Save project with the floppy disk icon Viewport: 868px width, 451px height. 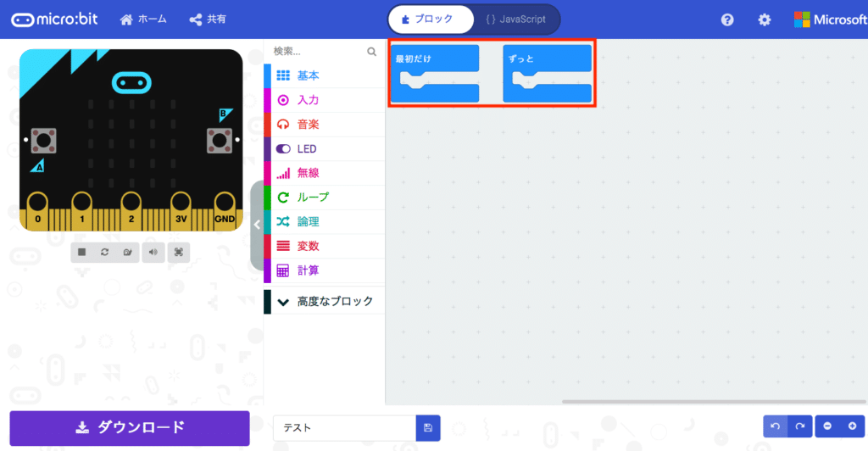point(428,428)
